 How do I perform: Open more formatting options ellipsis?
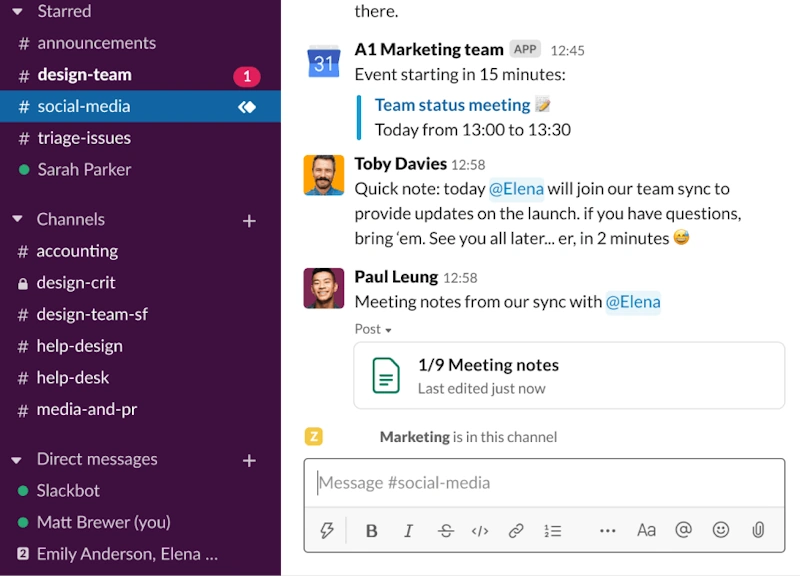coord(608,531)
